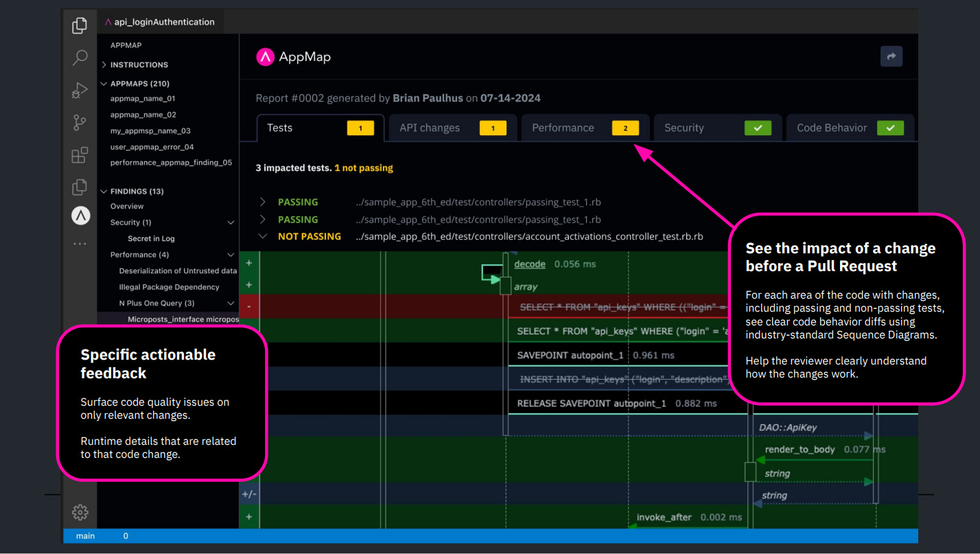Click the +/- diff marker in gutter

pos(249,494)
